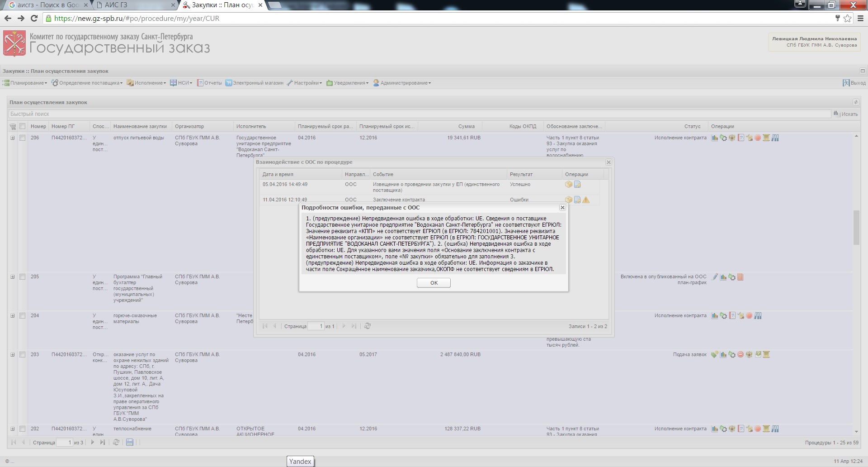Go to the next page of procedures
The image size is (868, 467).
(93, 443)
